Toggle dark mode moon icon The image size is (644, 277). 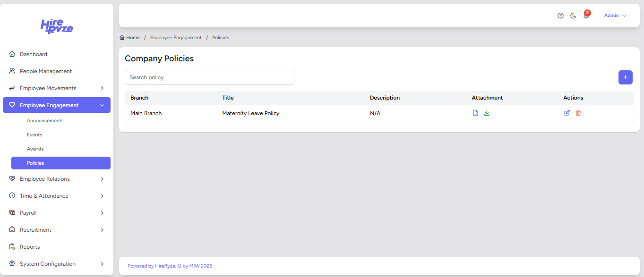pos(573,16)
